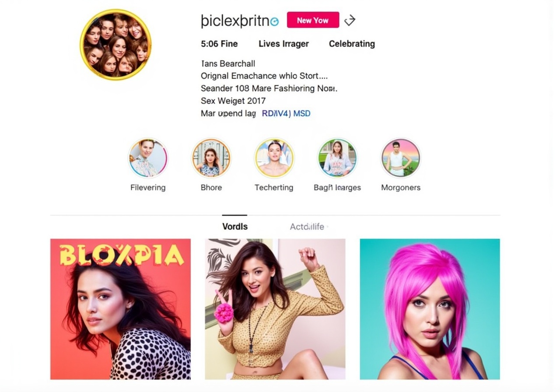The image size is (560, 392).
Task: Click the Ians Bearchall profile name
Action: click(x=228, y=63)
